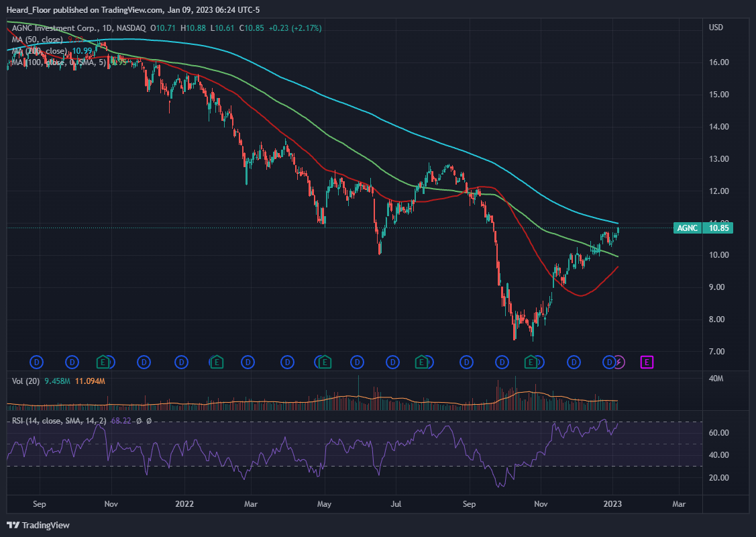Click the 10.99 MA 200 value

pos(81,50)
